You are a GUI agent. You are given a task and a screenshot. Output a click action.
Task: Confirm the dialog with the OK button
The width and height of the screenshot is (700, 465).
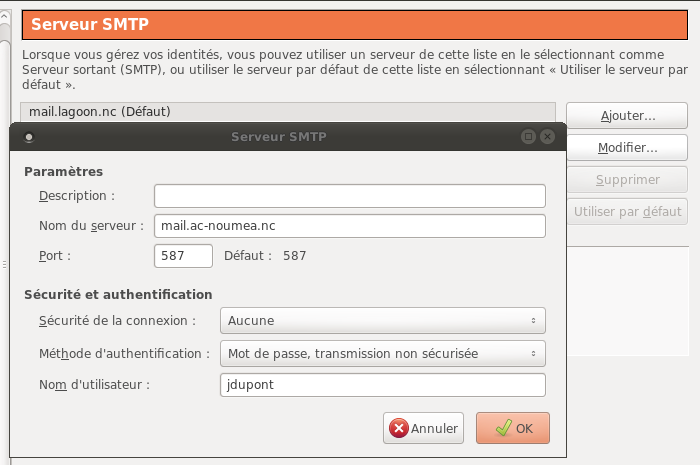(x=513, y=428)
